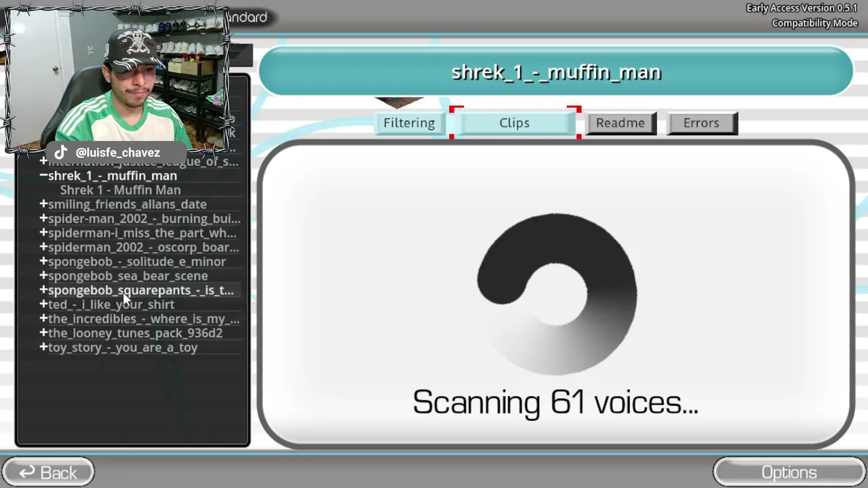Expand the toy_story_-_you_are_a_toy pack

(43, 347)
